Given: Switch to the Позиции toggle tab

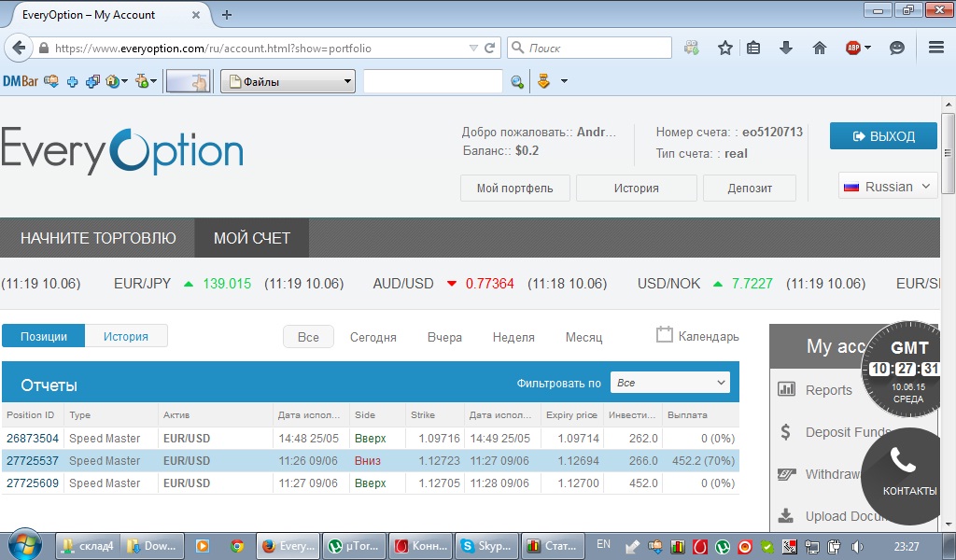Looking at the screenshot, I should (x=44, y=336).
